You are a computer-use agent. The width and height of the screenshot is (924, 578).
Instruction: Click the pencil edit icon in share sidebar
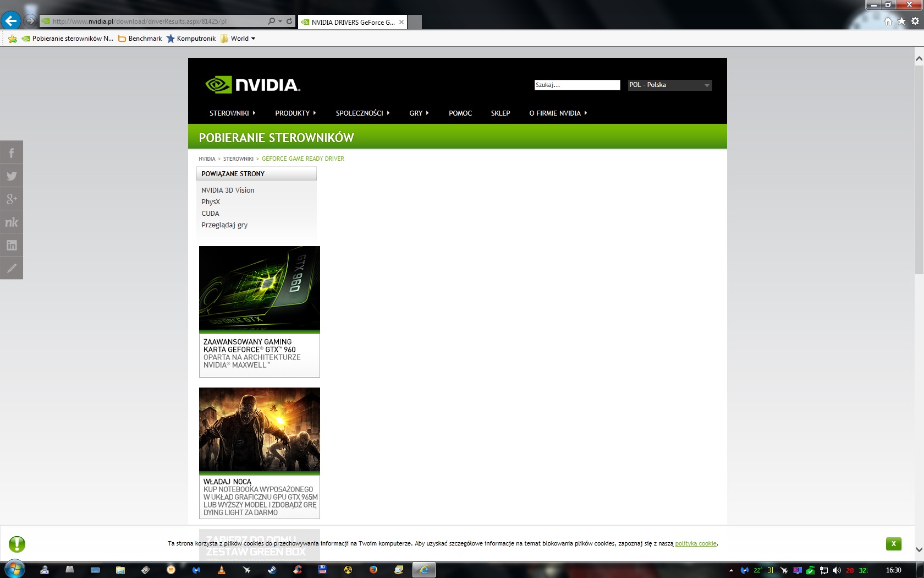[x=12, y=268]
